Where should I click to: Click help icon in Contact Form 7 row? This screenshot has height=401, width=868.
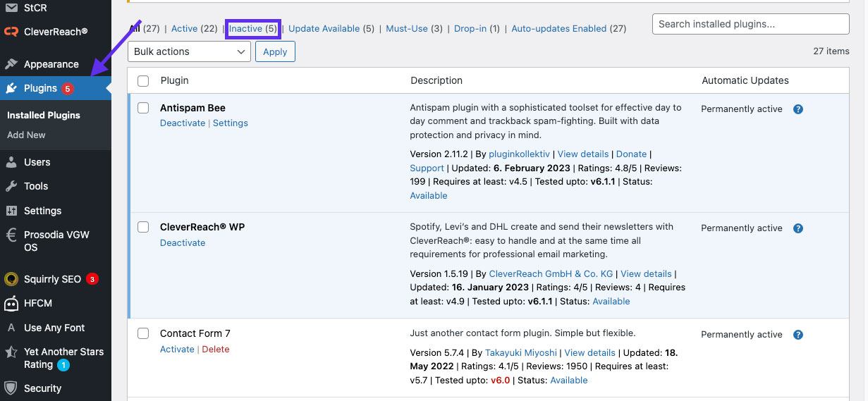tap(798, 335)
